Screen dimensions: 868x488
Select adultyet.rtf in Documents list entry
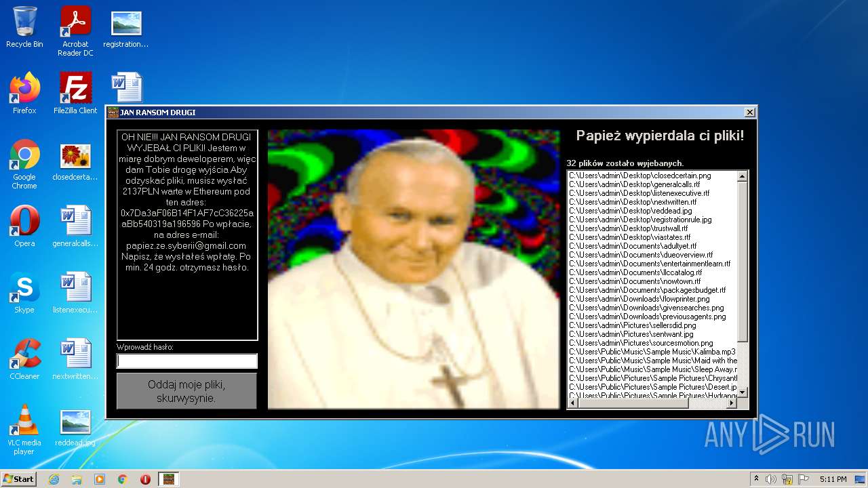click(x=633, y=246)
